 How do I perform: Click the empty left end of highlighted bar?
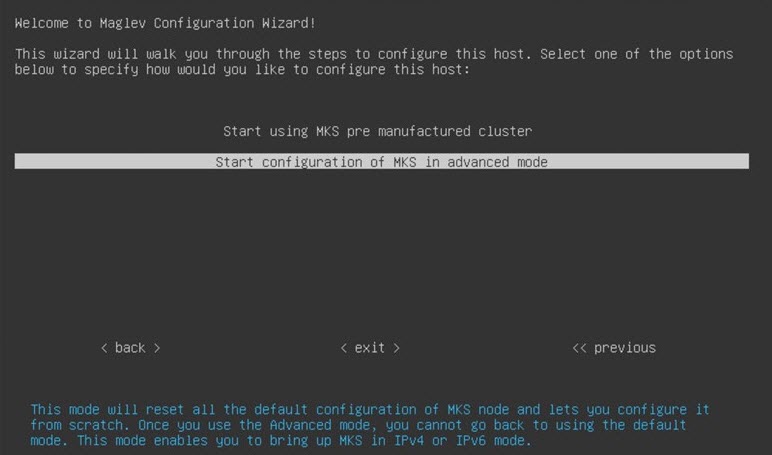[x=113, y=162]
